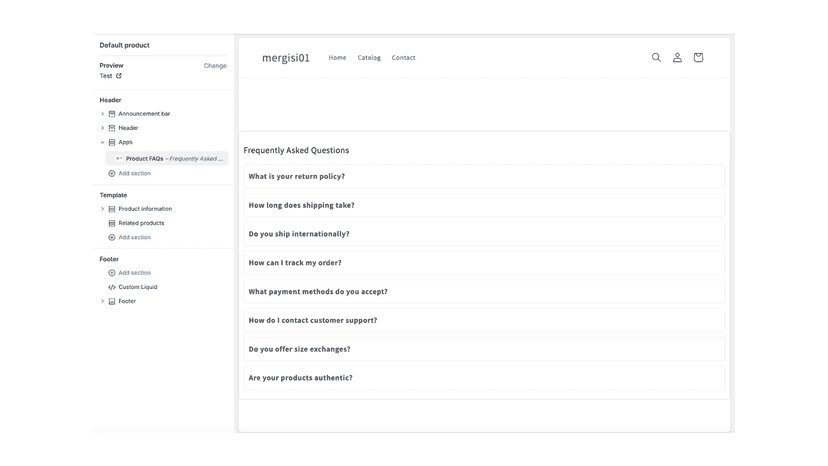Viewport: 828px width, 466px height.
Task: Click the 'Default product' title
Action: [125, 45]
